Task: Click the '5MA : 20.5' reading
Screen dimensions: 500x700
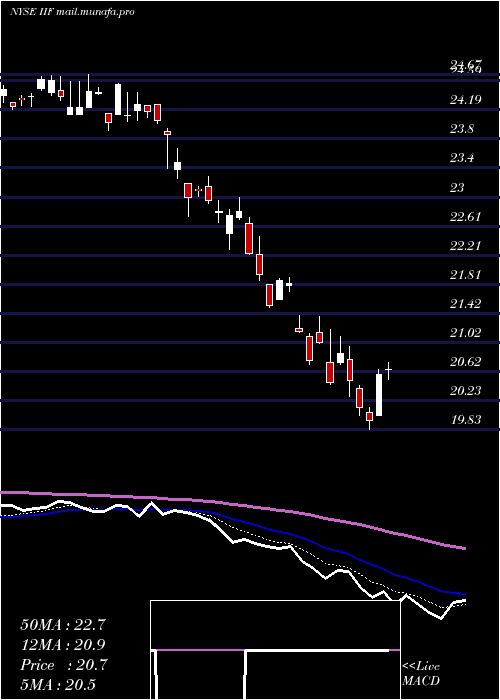Action: 58,685
